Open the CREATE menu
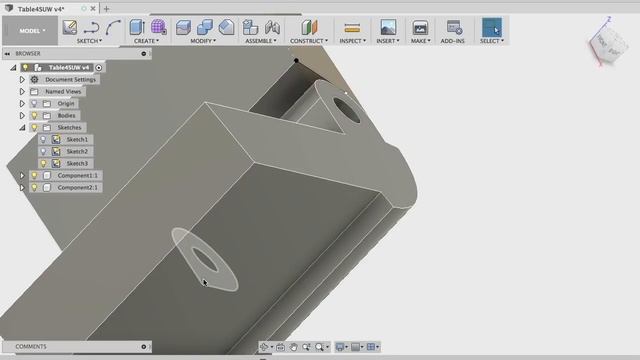Image resolution: width=640 pixels, height=360 pixels. 146,41
